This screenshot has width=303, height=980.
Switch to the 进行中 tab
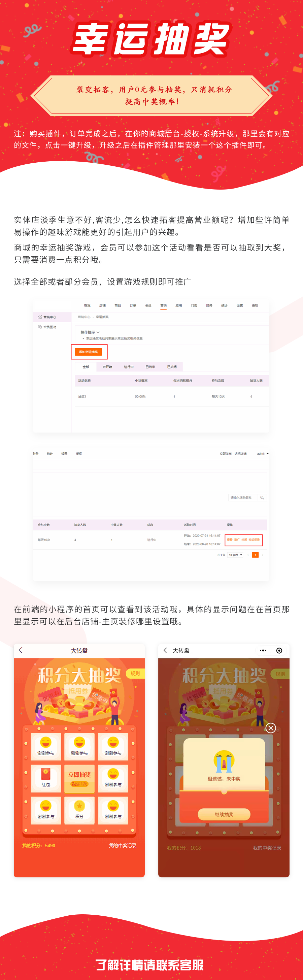129,367
